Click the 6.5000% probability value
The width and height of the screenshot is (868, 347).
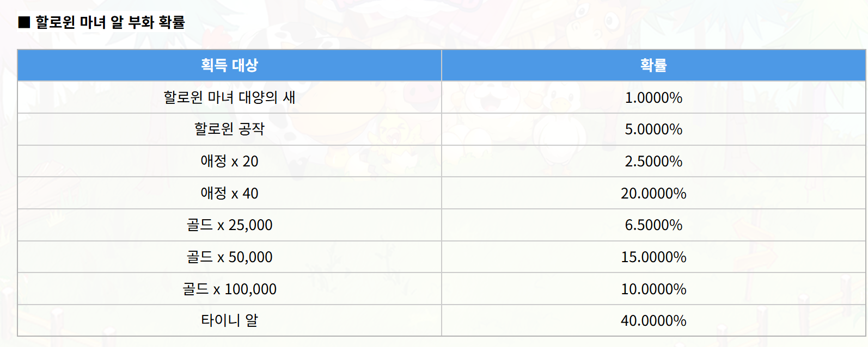tap(653, 225)
